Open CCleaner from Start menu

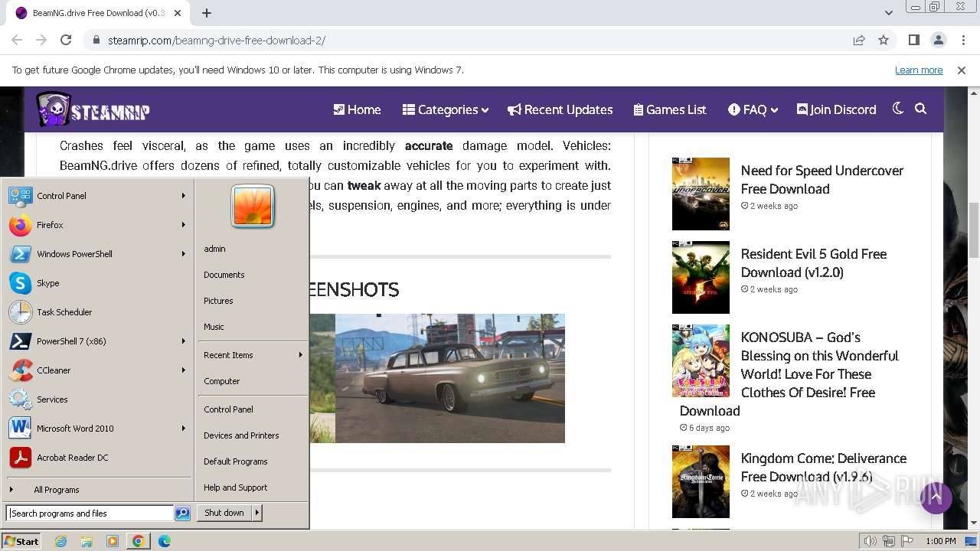(97, 370)
